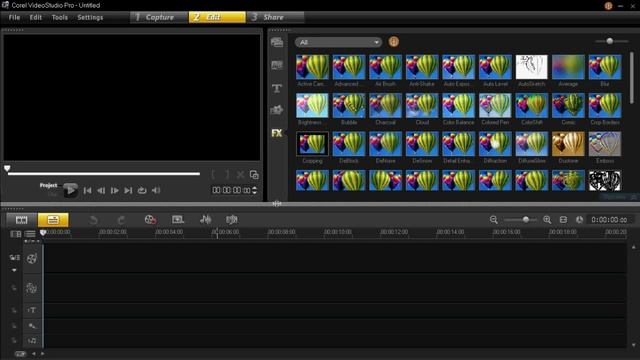Switch to the 3 Share step tab
Screen dimensions: 640x360
coord(275,17)
